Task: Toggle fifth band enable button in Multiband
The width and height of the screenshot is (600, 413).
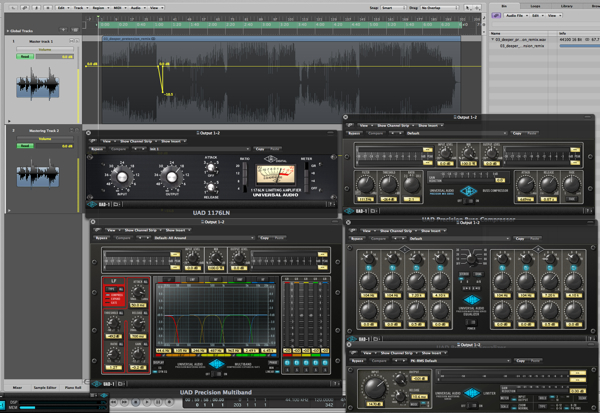Action: click(325, 362)
